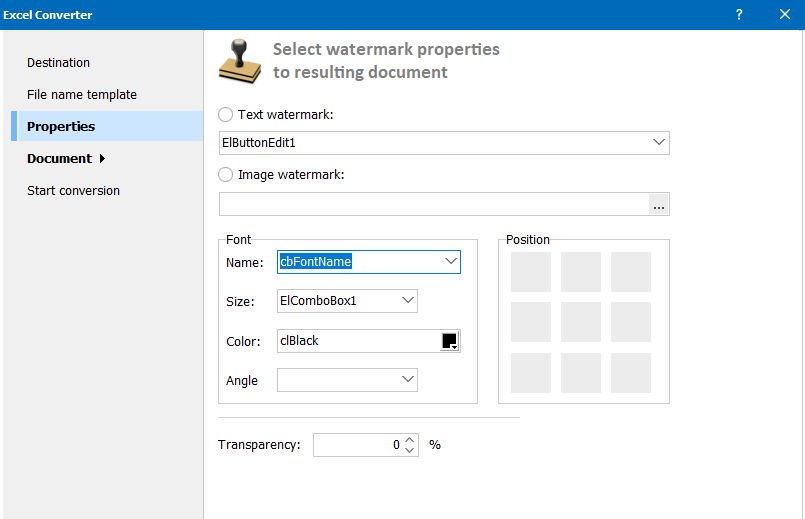The image size is (805, 519).
Task: Enable the Text watermark option
Action: 226,115
